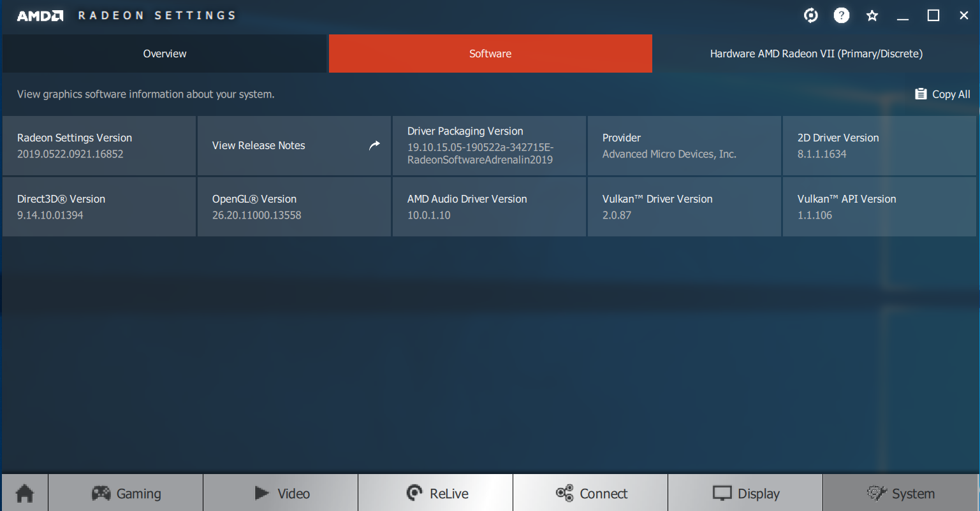Click the Driver Packaging Version tile
Viewport: 980px width, 511px height.
click(488, 145)
